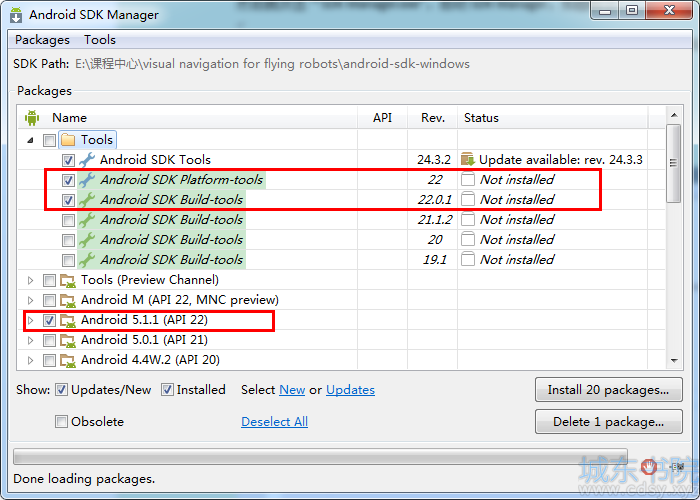Click the Deselect All link
The width and height of the screenshot is (700, 500).
point(274,421)
